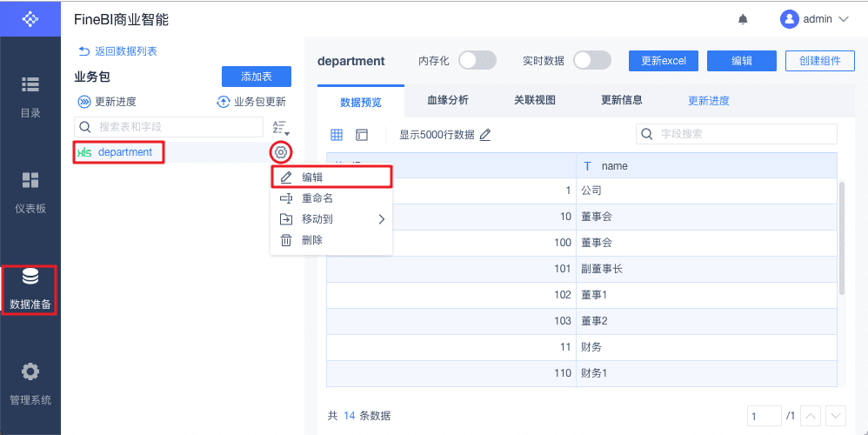Click the gear icon beside department table

281,152
